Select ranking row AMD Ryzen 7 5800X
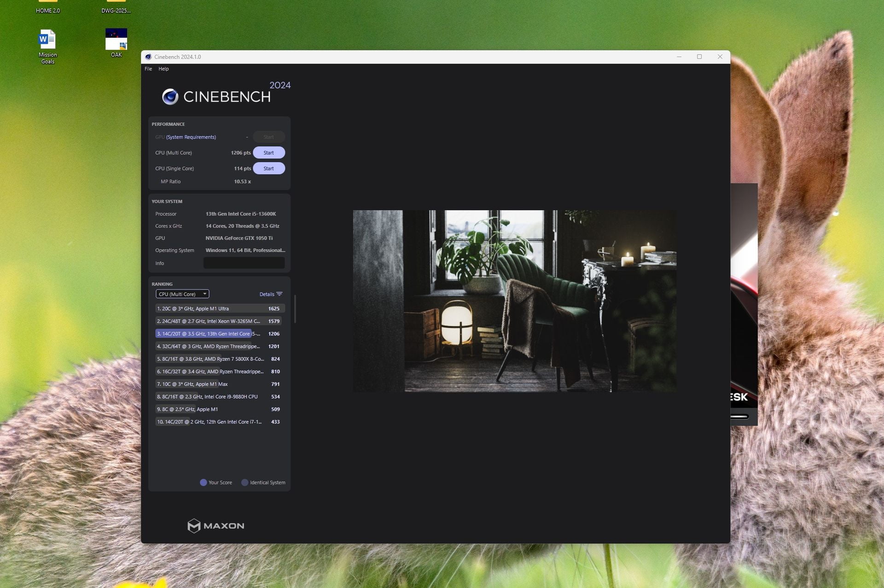The height and width of the screenshot is (588, 884). click(220, 359)
